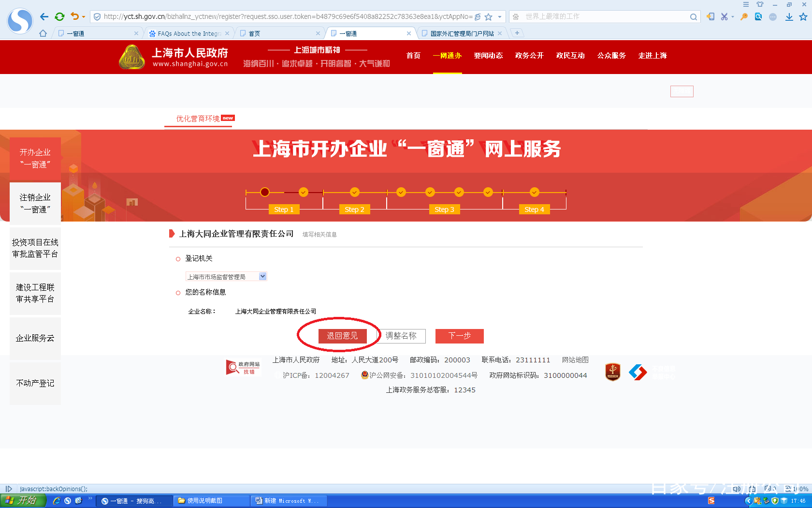Select the 调整名称 option
812x508 pixels.
click(x=402, y=336)
